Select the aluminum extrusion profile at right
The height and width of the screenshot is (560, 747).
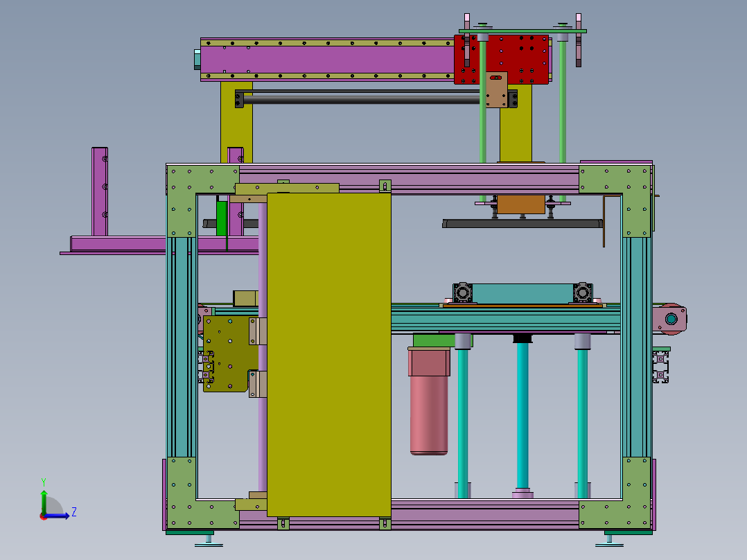tap(661, 367)
